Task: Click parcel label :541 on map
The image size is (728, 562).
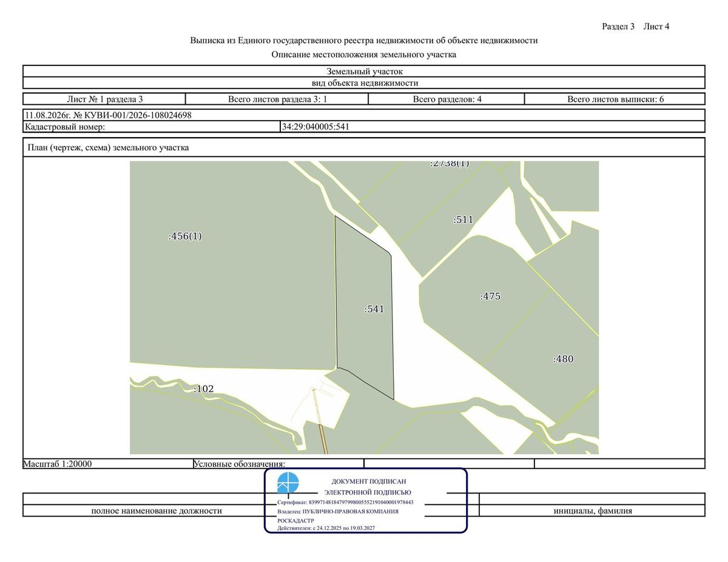Action: [x=374, y=309]
